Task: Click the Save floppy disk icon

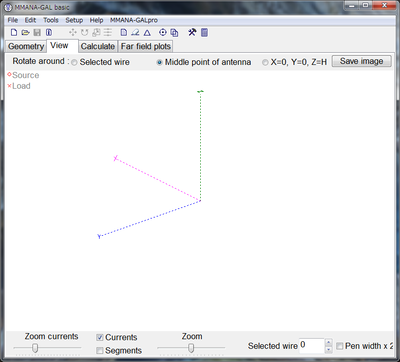Action: click(37, 33)
